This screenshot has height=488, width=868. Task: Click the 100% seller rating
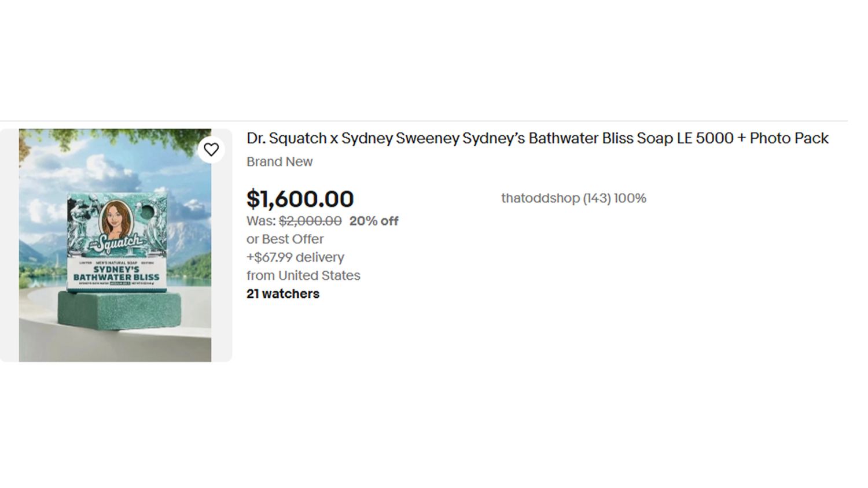(x=630, y=198)
